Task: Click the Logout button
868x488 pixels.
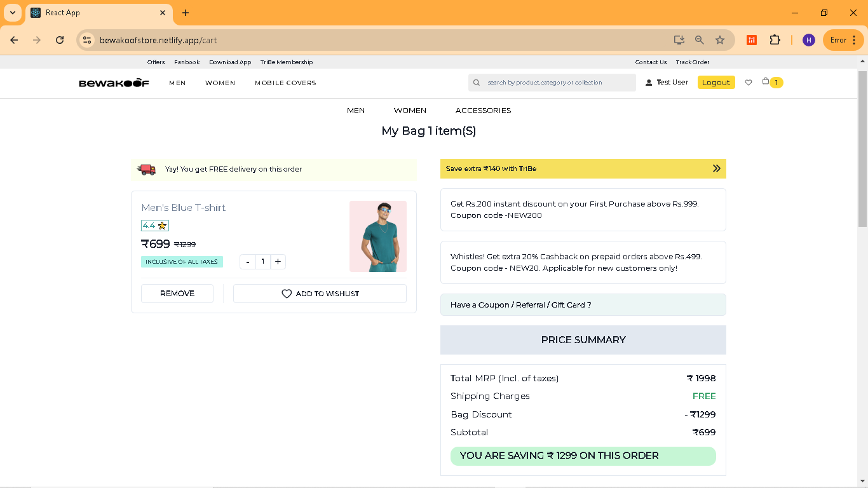Action: pyautogui.click(x=716, y=83)
